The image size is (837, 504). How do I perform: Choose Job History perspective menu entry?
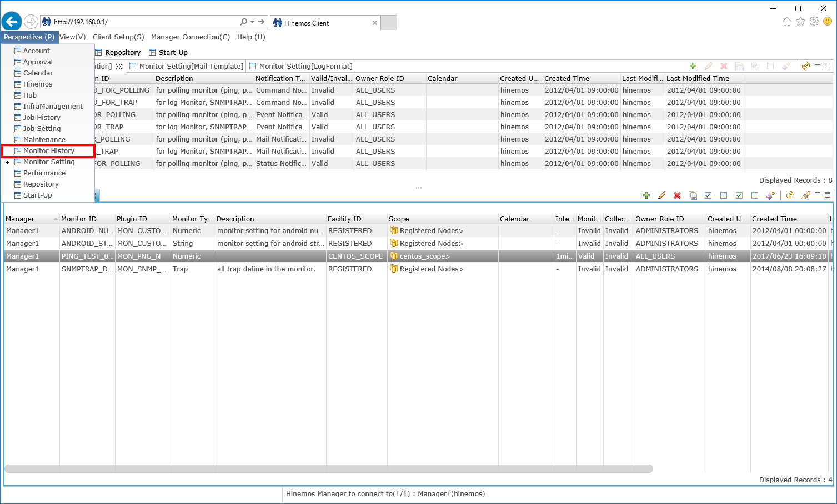click(48, 118)
